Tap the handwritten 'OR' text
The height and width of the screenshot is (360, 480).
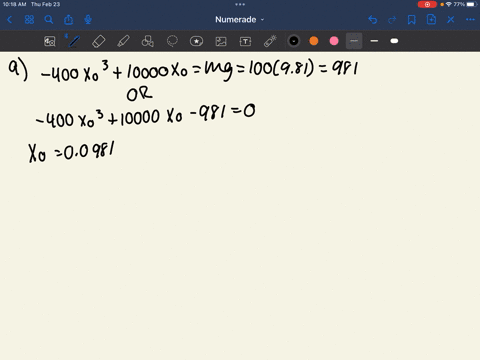coord(139,94)
